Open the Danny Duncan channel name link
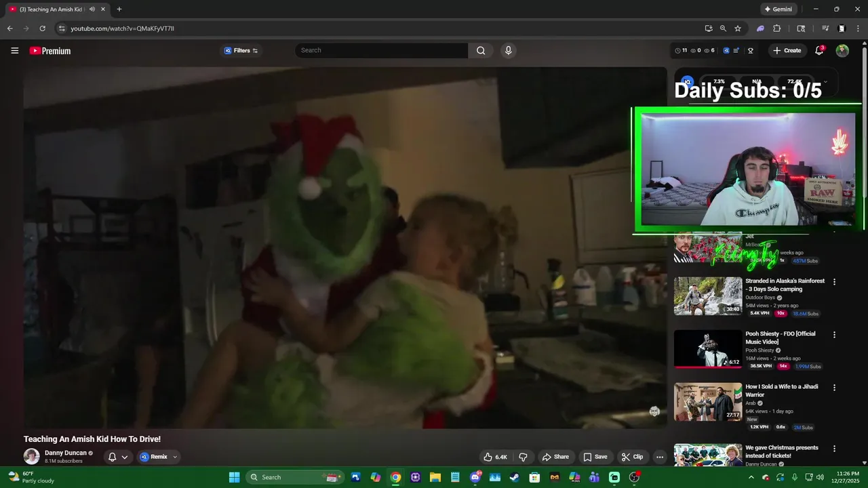The width and height of the screenshot is (868, 488). (66, 453)
